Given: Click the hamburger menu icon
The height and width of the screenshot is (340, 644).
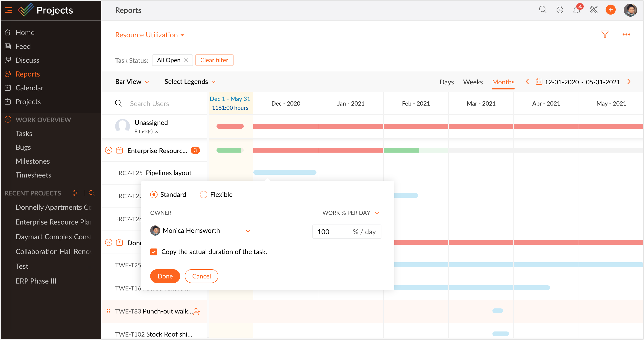Looking at the screenshot, I should (8, 10).
